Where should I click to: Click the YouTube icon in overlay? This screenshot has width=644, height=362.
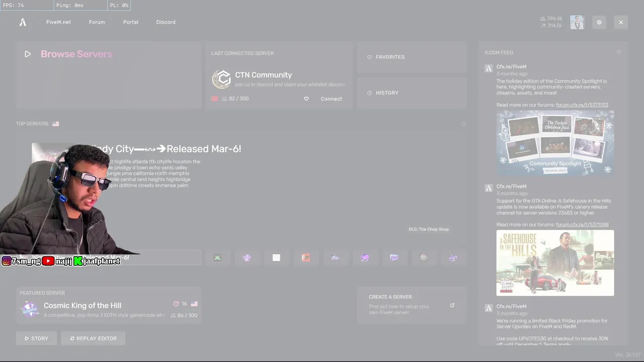48,261
